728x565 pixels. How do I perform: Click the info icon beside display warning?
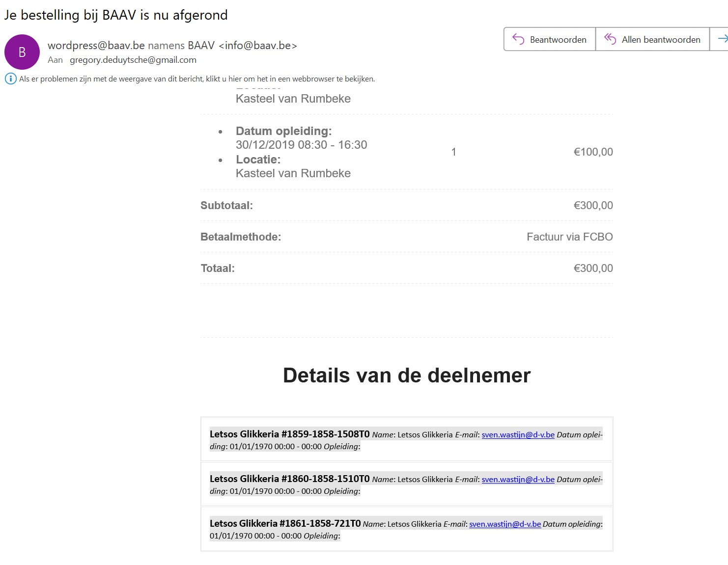[x=11, y=79]
